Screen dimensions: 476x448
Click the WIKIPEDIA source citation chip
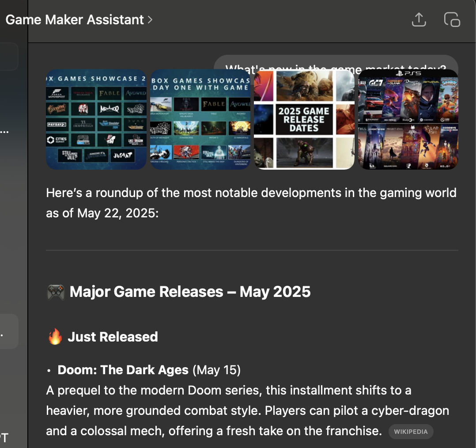411,432
